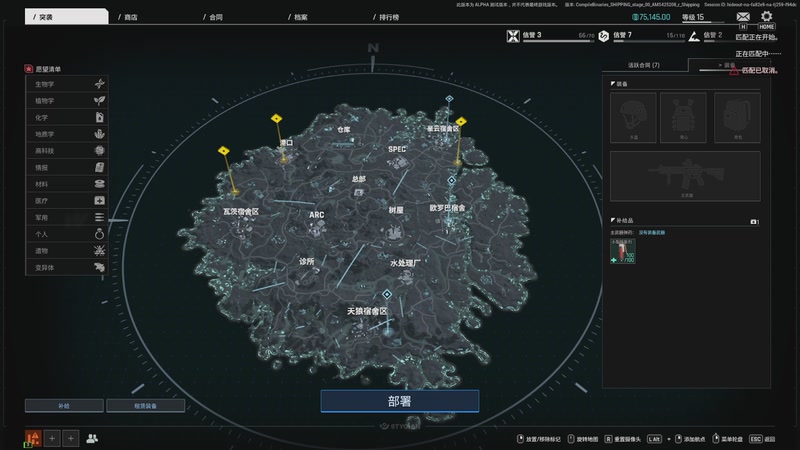Choose the 遗物 wishlist category
Image resolution: width=800 pixels, height=450 pixels.
66,251
